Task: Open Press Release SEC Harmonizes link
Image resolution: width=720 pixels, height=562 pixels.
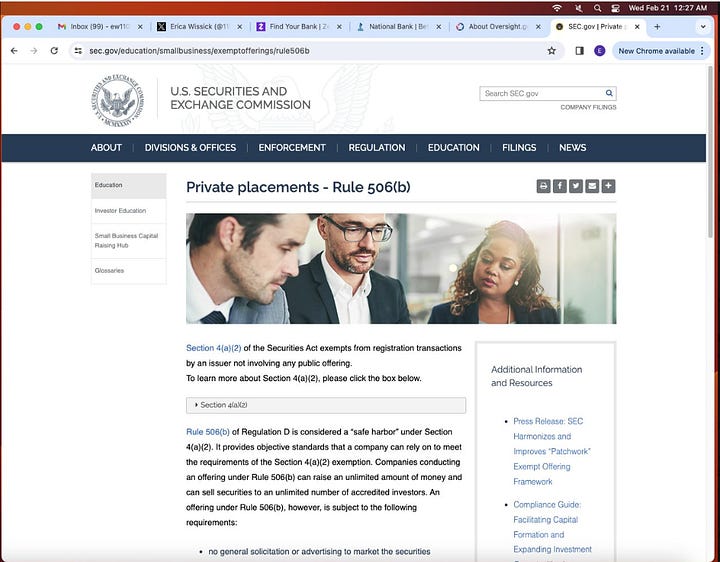Action: (551, 451)
